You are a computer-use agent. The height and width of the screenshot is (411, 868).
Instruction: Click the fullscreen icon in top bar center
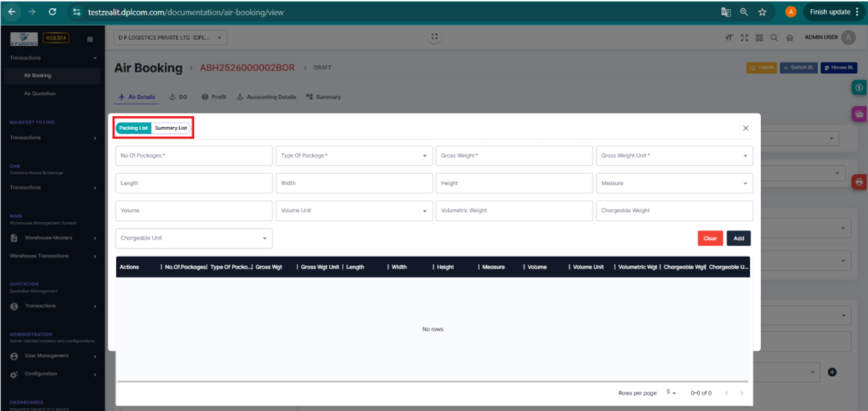pyautogui.click(x=435, y=37)
